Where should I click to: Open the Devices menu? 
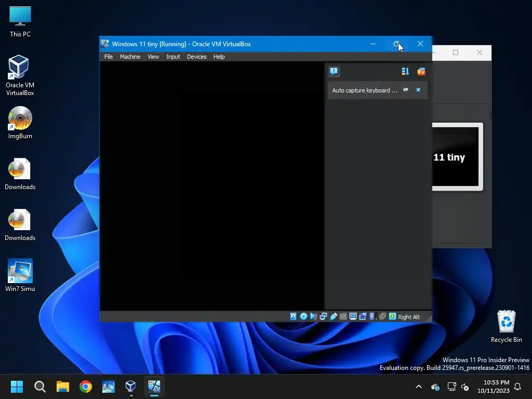(196, 57)
